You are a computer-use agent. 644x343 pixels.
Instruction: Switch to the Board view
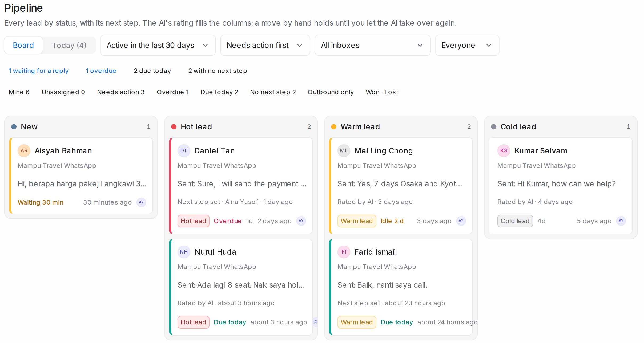point(23,45)
